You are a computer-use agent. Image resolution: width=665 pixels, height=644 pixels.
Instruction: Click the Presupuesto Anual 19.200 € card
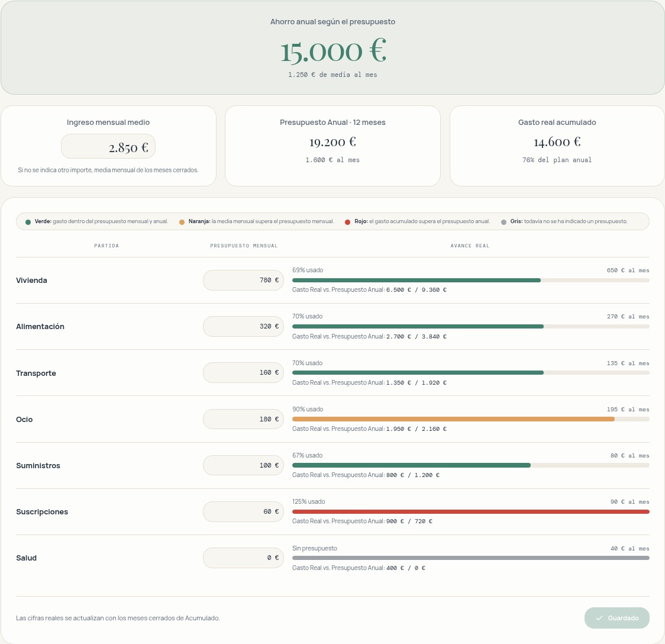point(332,146)
